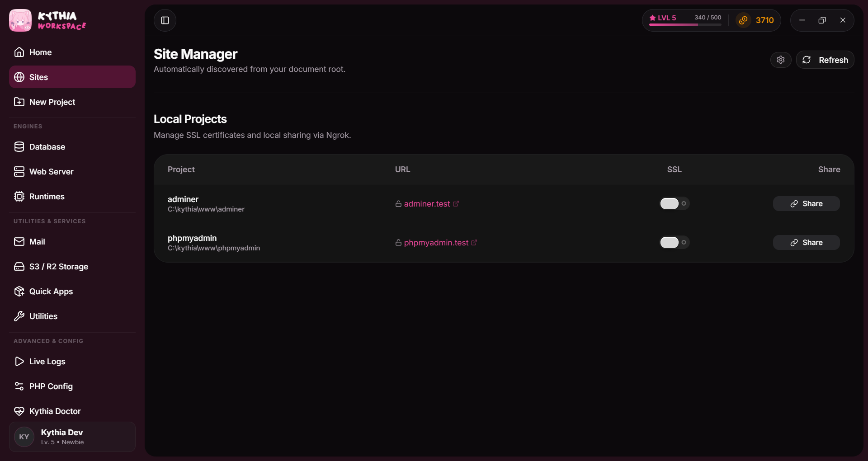868x461 pixels.
Task: Toggle SSL for adminer
Action: 675,203
